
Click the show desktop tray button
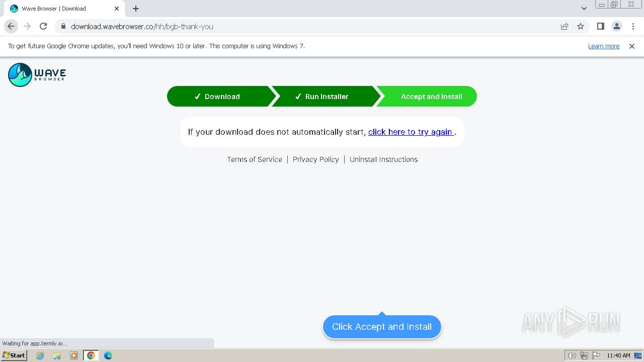(638, 355)
